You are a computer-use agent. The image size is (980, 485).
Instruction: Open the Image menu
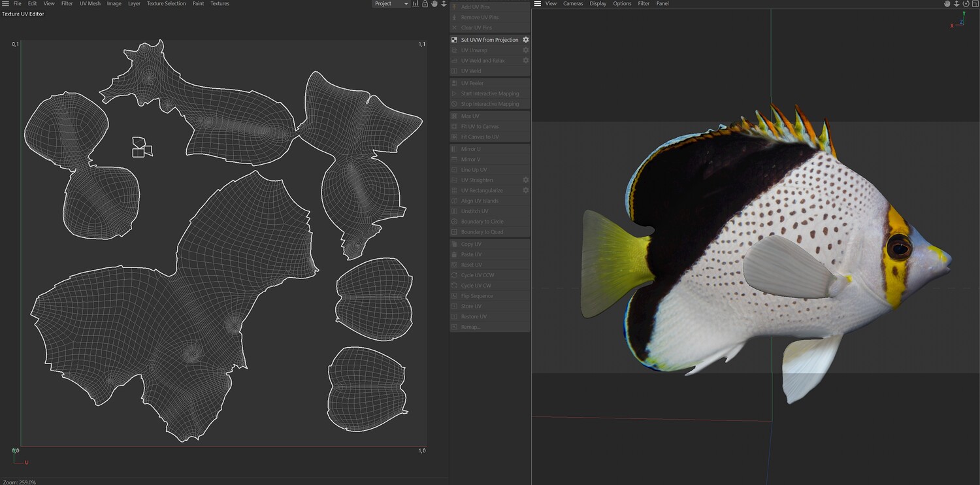pyautogui.click(x=114, y=4)
